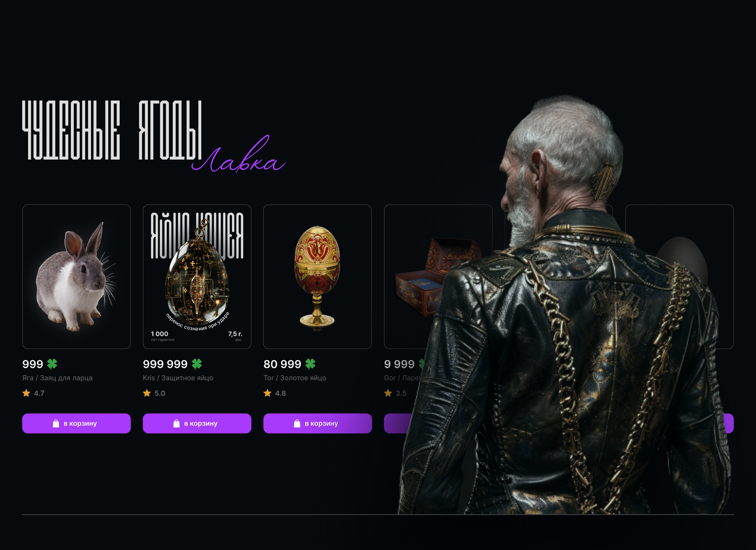Click the star icon next to rating 3.5
Screen dimensions: 756x550
point(388,393)
